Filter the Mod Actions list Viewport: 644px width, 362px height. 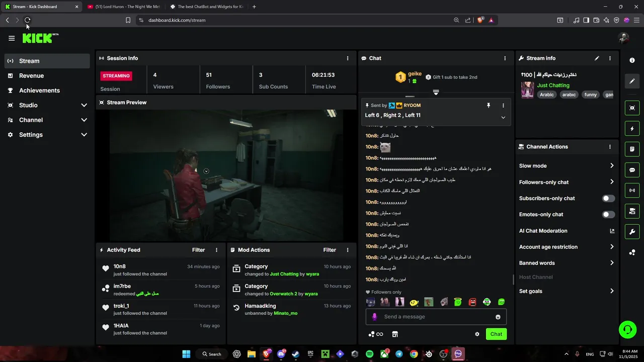point(330,250)
